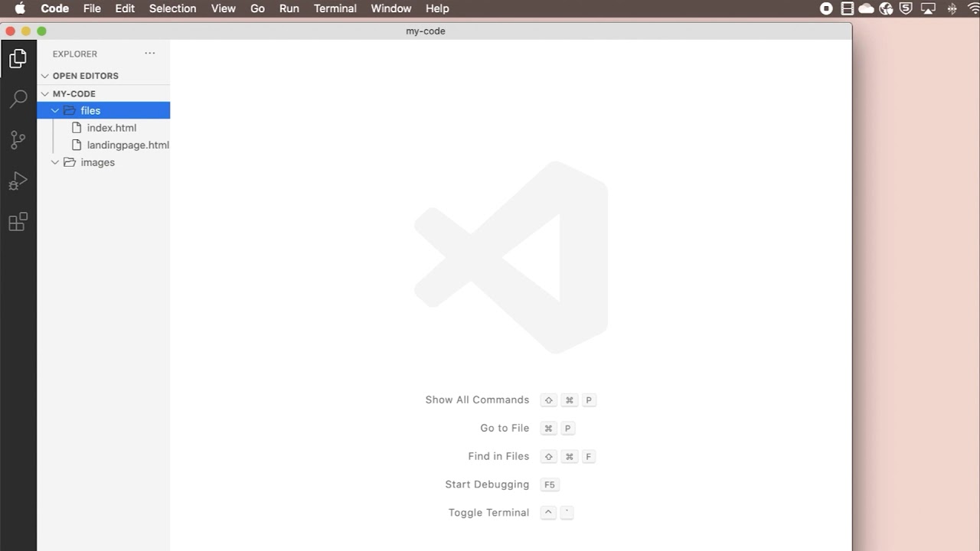Open the Selection menu

[172, 8]
